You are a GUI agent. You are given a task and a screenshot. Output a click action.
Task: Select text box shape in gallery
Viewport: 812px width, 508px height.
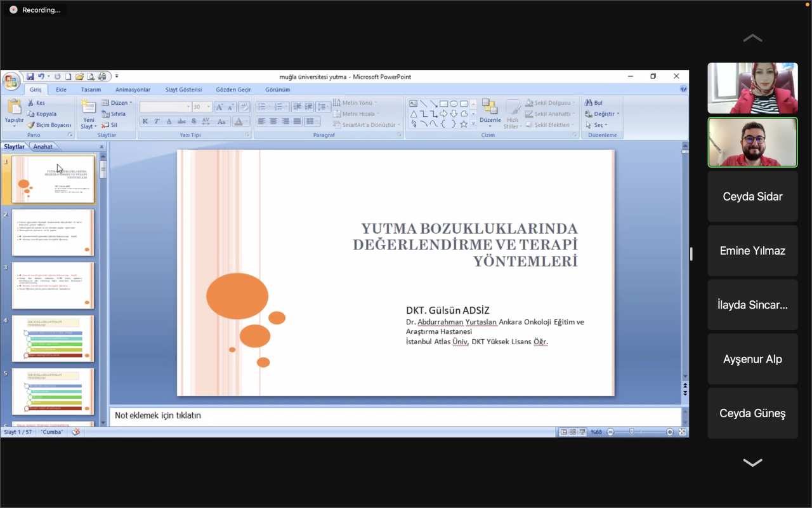414,104
